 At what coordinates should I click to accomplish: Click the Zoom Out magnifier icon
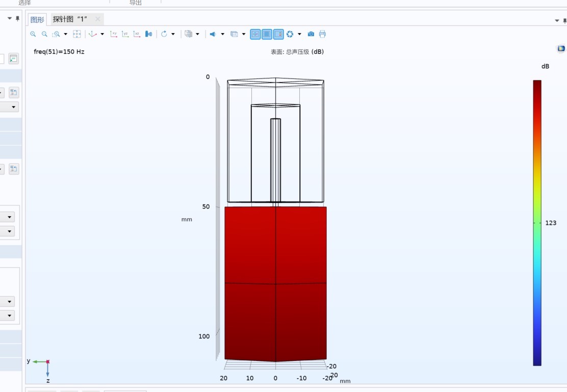(44, 34)
